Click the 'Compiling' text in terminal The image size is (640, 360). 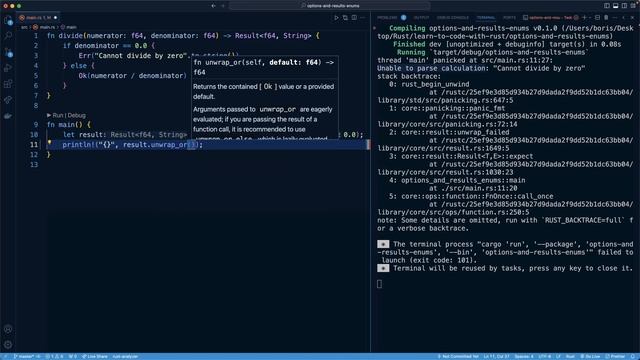[x=407, y=28]
